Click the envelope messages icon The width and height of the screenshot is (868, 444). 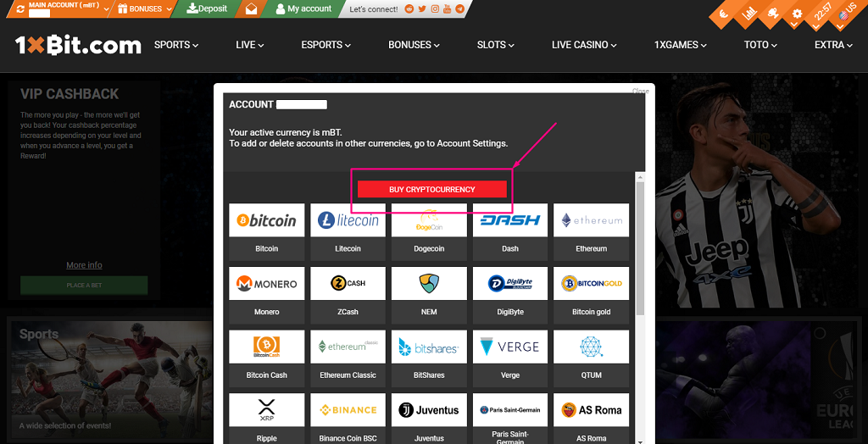(251, 9)
